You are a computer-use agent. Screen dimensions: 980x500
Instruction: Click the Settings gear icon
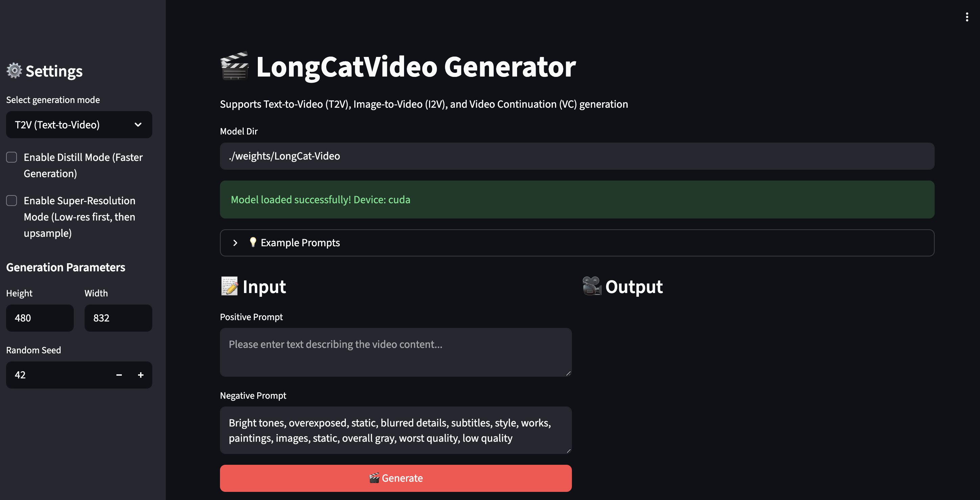[x=14, y=71]
